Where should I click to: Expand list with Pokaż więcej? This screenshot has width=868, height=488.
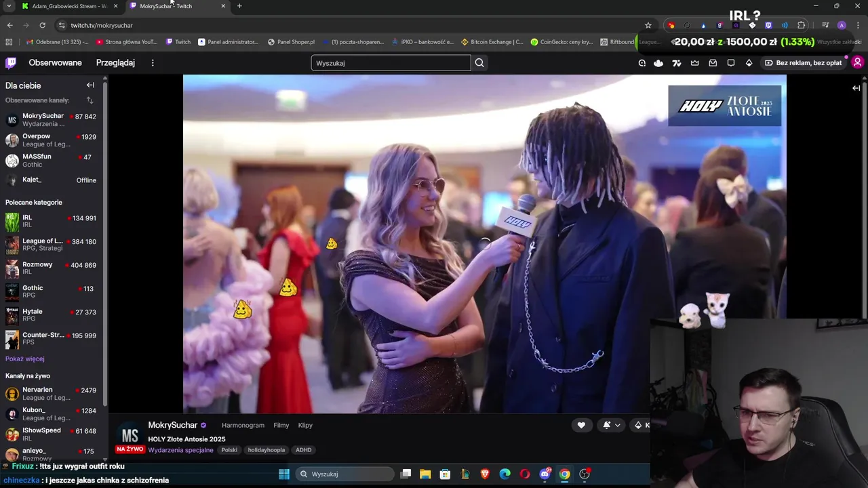25,359
